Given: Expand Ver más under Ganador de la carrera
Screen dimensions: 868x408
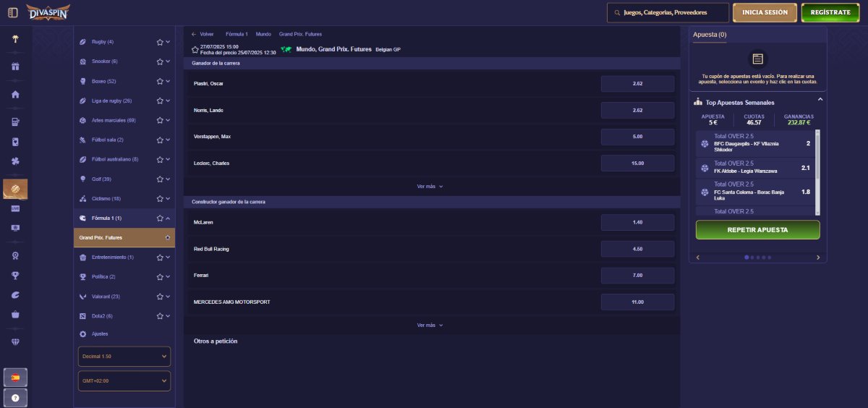Looking at the screenshot, I should (x=430, y=186).
